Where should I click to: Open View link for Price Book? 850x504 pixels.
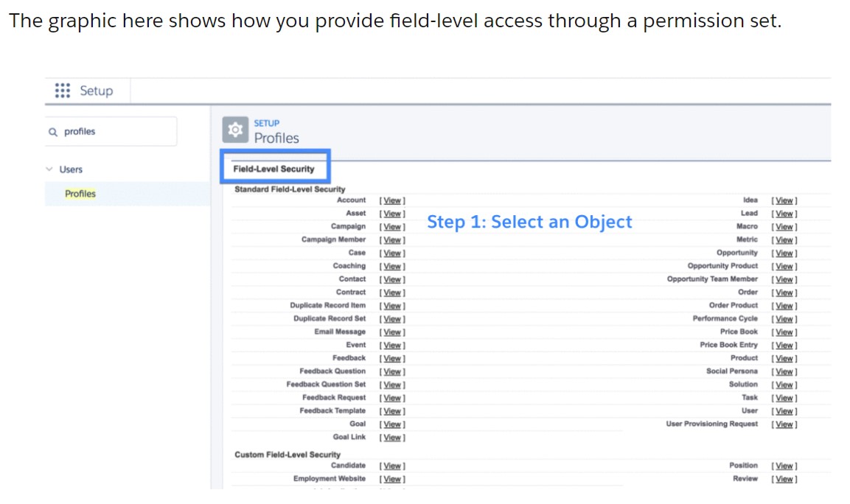click(784, 332)
